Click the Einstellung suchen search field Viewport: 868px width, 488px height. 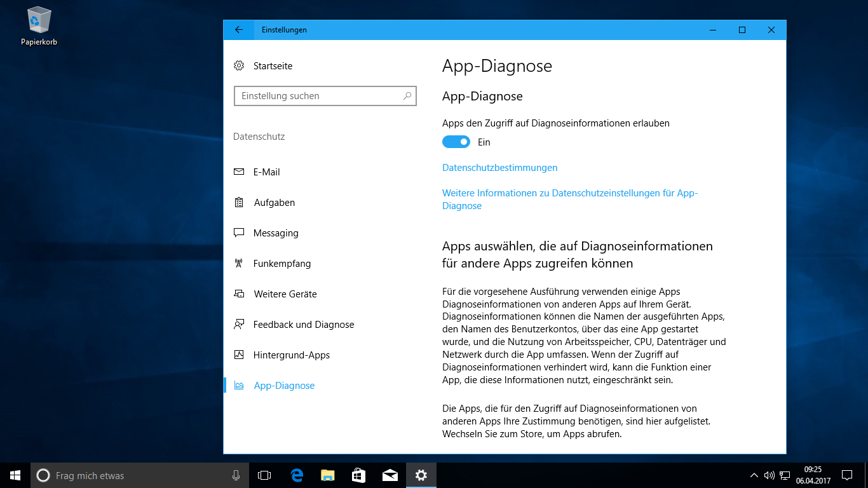click(318, 96)
